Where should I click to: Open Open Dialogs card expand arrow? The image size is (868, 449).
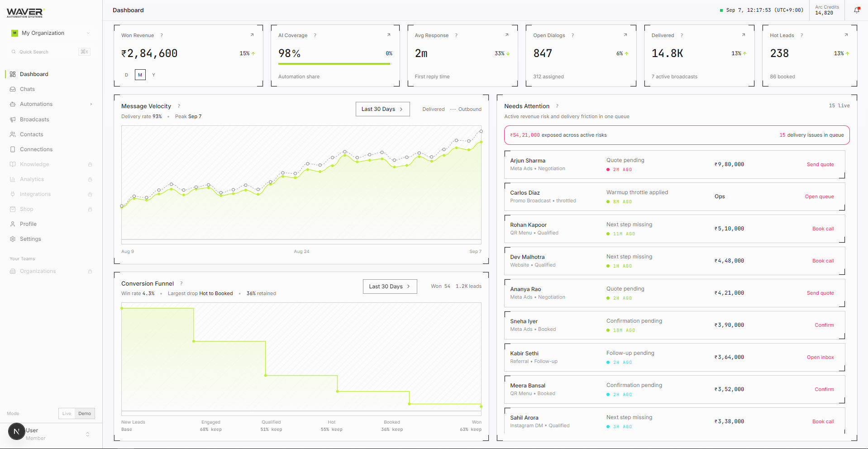click(625, 35)
